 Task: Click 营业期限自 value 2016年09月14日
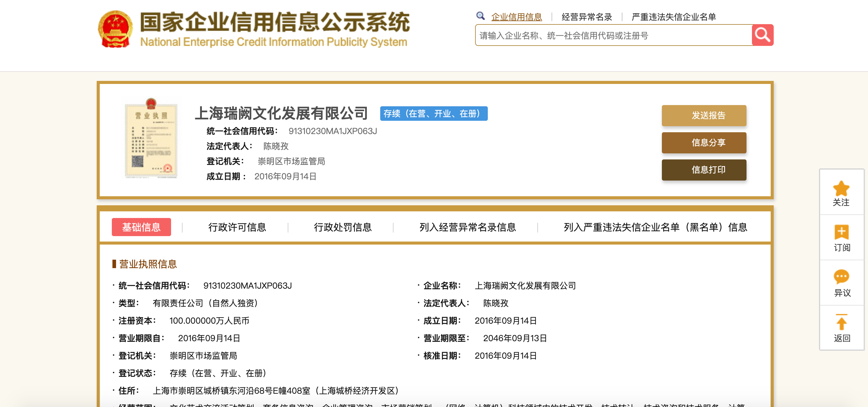point(209,338)
